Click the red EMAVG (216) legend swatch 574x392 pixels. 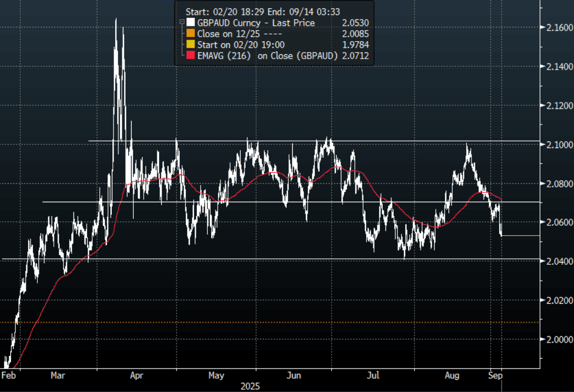190,55
